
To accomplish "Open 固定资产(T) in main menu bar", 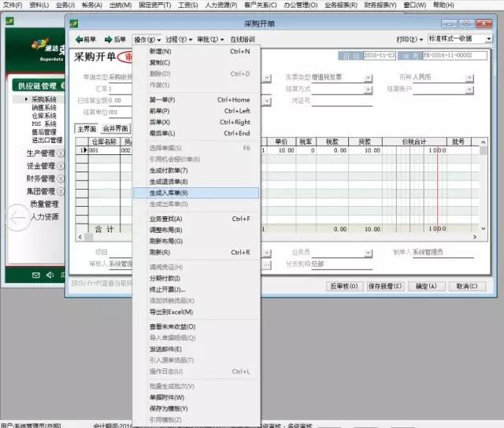I will [154, 6].
